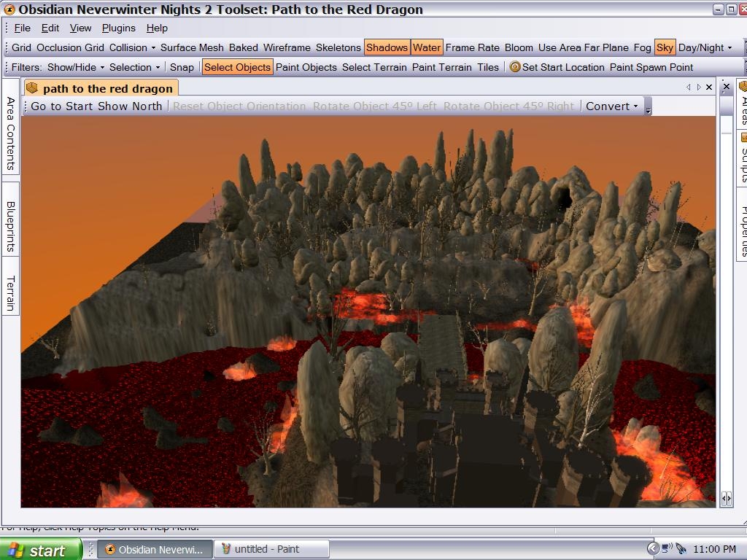
Task: Open the Blueprints side tab
Action: tap(11, 227)
